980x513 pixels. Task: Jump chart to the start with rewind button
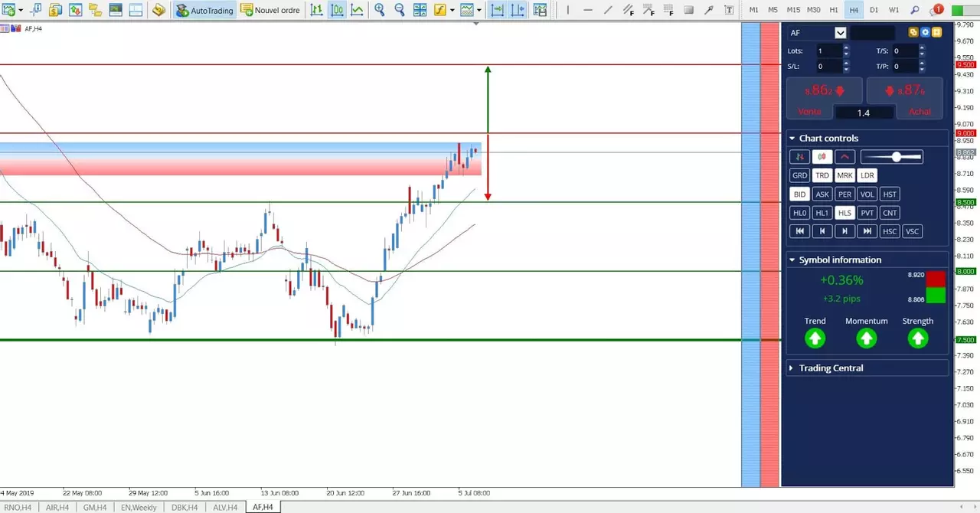coord(799,231)
